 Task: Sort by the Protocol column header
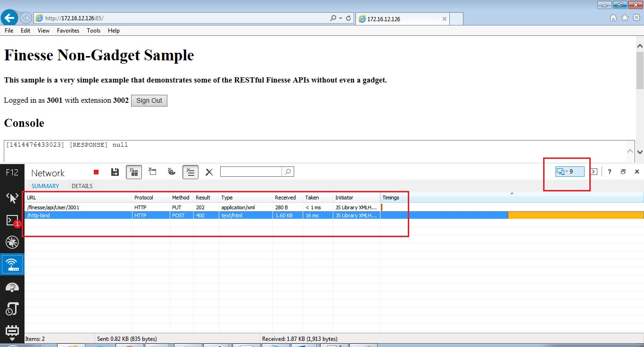[151, 198]
